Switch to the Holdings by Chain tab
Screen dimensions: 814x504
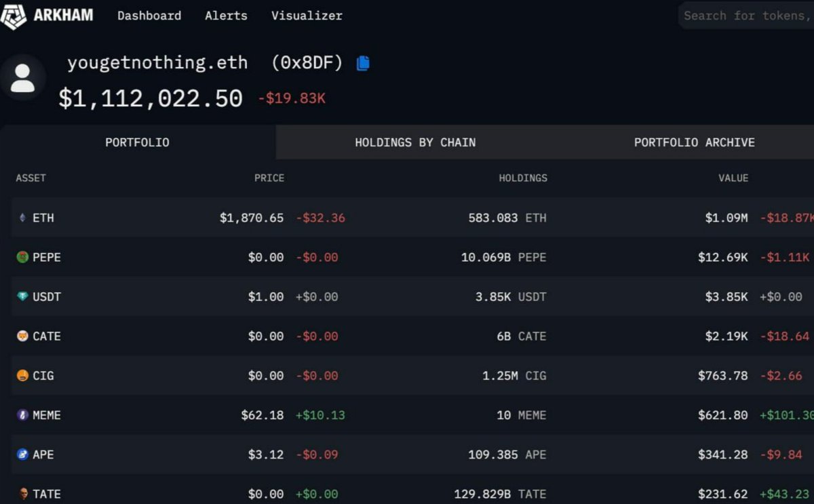point(415,142)
